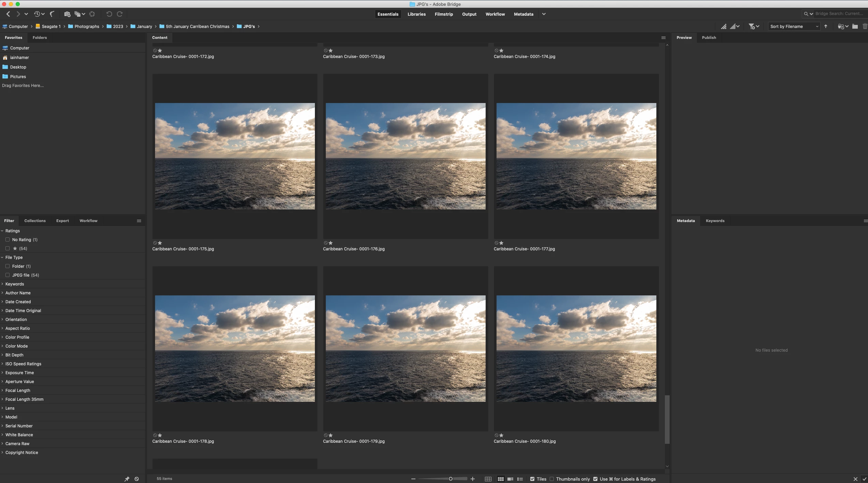Open the Sort by Filename dropdown
The image size is (868, 483).
tap(794, 26)
